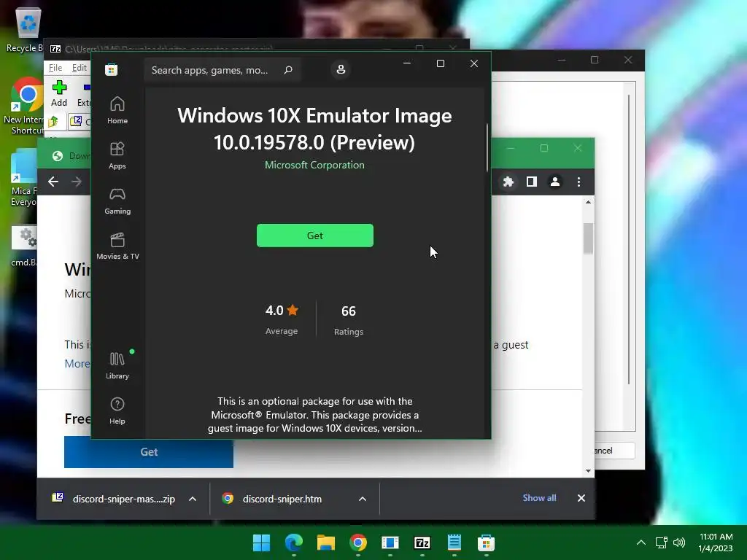The image size is (747, 560).
Task: Click the More link on webpage
Action: click(x=77, y=363)
